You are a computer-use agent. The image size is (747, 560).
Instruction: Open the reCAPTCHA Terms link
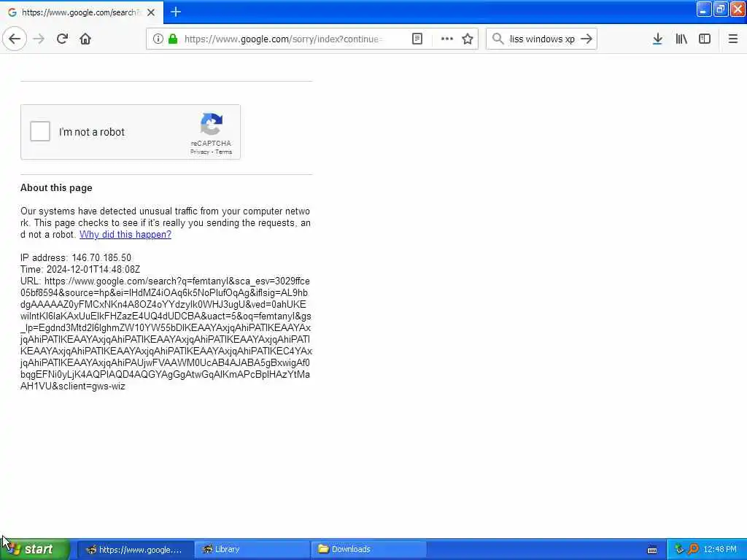pos(223,152)
